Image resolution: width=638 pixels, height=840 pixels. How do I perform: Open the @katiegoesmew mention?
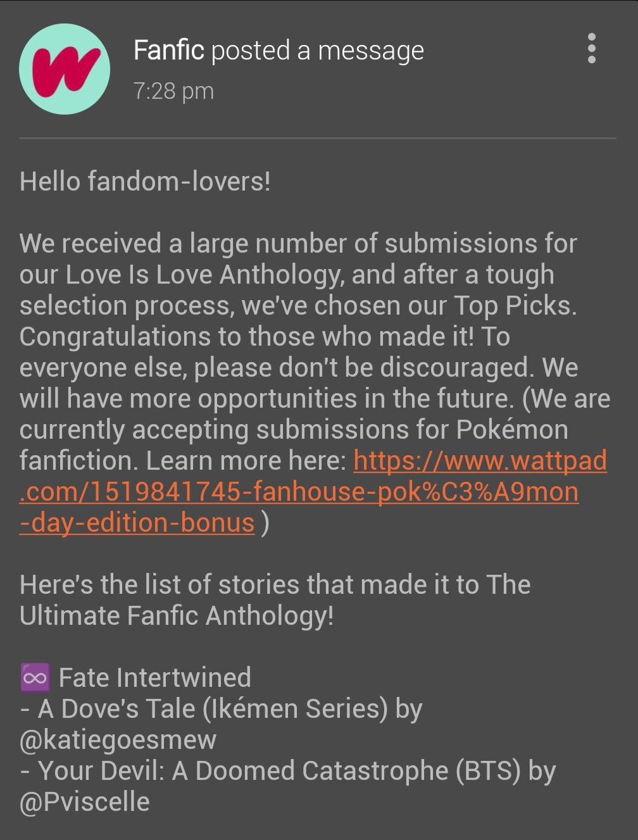118,740
